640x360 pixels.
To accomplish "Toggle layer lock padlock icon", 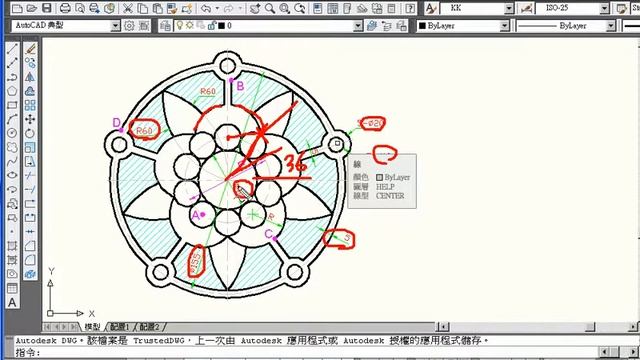I will pos(212,25).
